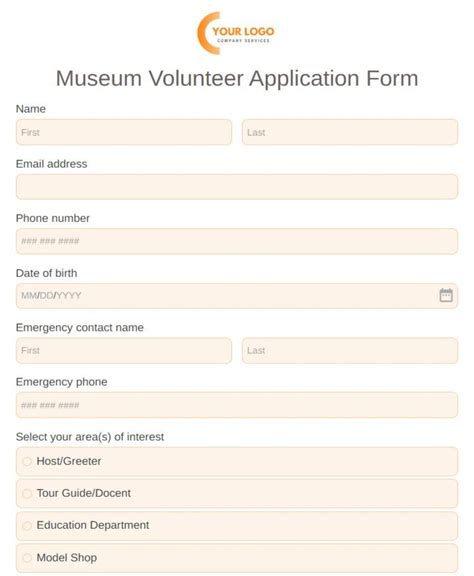Focus the emergency contact First name field
474x576 pixels.
[124, 350]
